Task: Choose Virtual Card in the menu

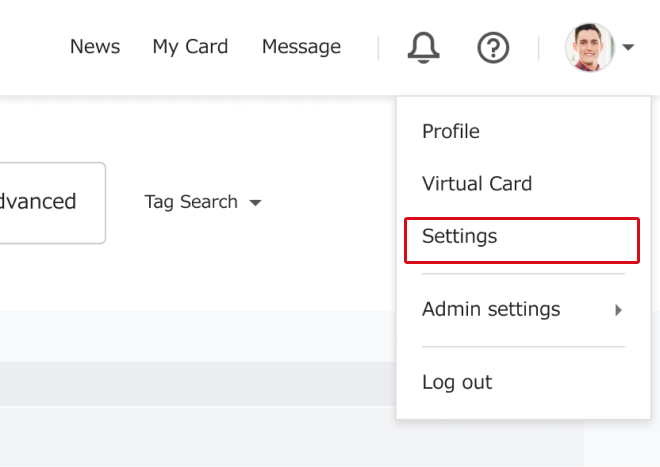Action: click(477, 184)
